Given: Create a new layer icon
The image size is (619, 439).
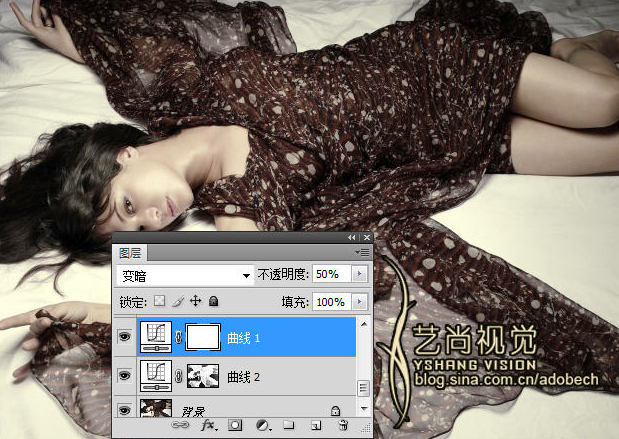Looking at the screenshot, I should tap(316, 425).
